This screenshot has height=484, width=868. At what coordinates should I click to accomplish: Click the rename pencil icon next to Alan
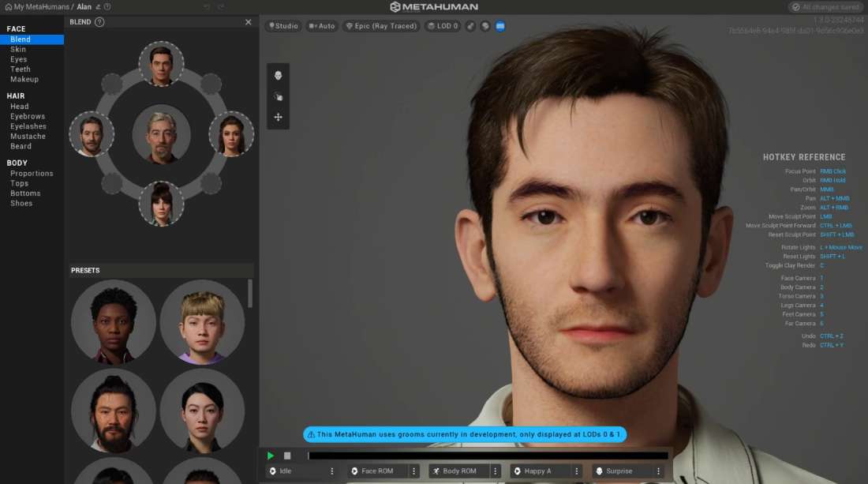[x=98, y=7]
